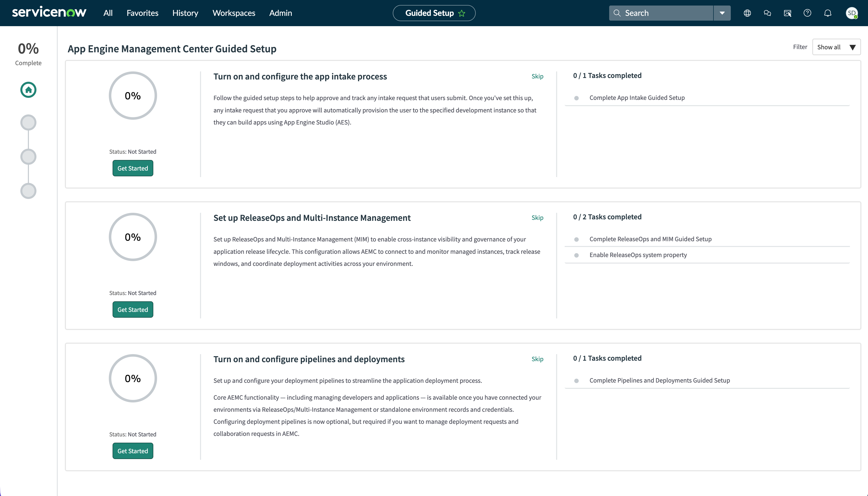
Task: Click status dot beside Complete ReleaseOps and MIM
Action: (576, 239)
